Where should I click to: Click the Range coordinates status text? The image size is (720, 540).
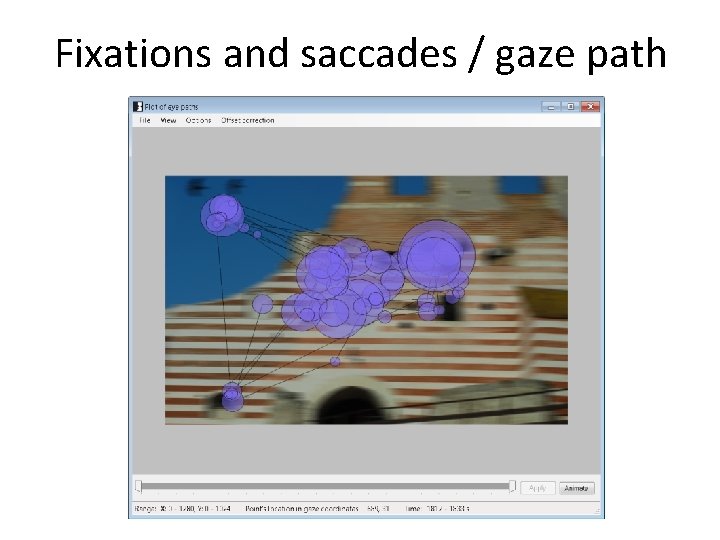(x=183, y=509)
